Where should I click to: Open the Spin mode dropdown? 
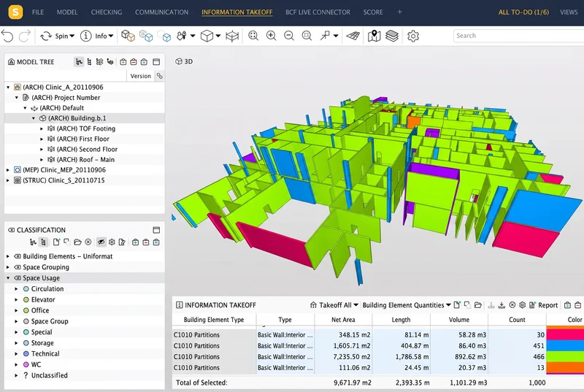click(58, 36)
